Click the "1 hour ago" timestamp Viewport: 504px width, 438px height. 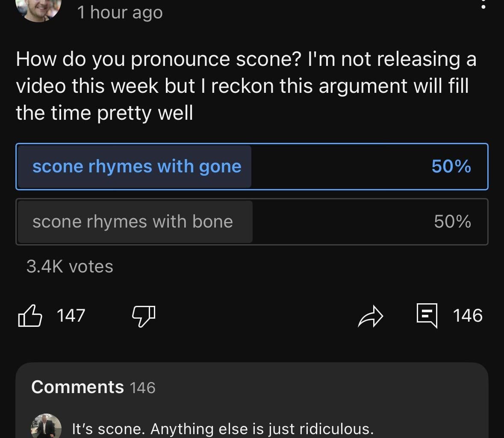pyautogui.click(x=120, y=12)
